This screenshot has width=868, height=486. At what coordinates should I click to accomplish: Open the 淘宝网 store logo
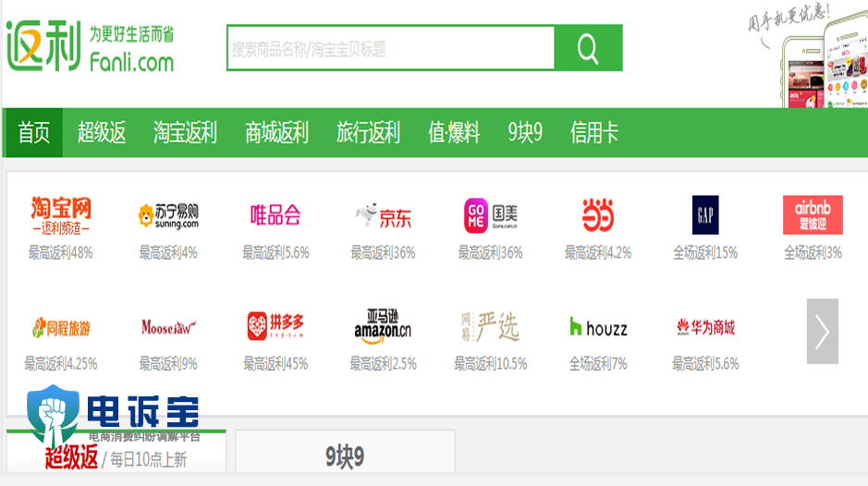click(61, 214)
